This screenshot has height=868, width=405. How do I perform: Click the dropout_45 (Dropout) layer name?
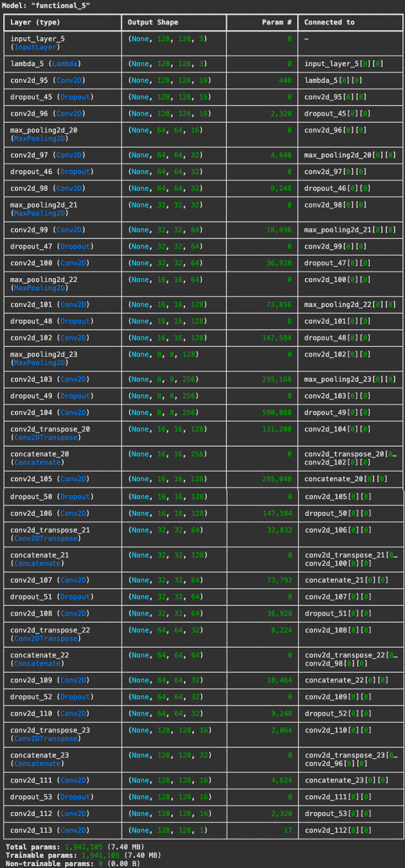[51, 97]
